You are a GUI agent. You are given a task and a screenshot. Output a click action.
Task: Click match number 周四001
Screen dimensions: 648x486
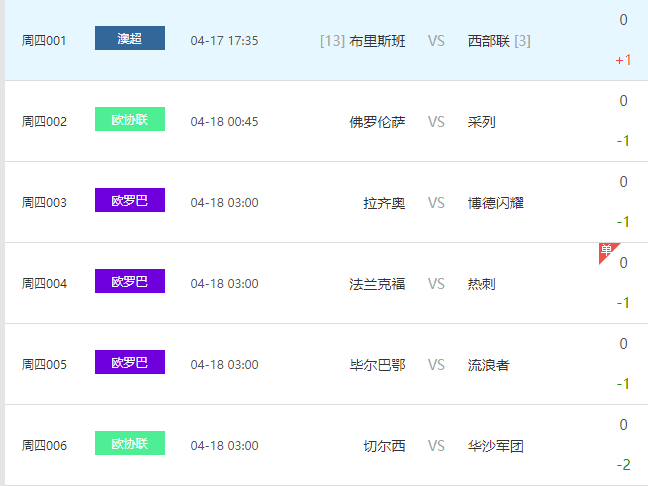click(44, 40)
